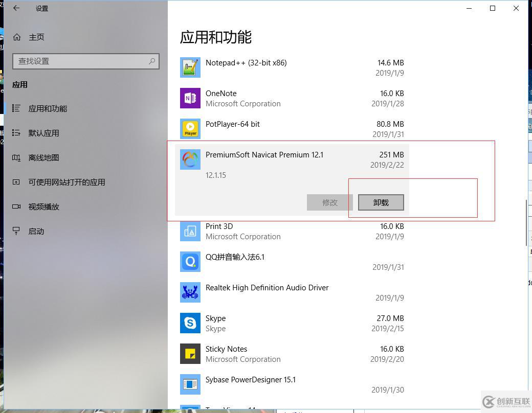Click the QQ拼音输入法 app icon
Image resolution: width=532 pixels, height=413 pixels.
pos(190,261)
